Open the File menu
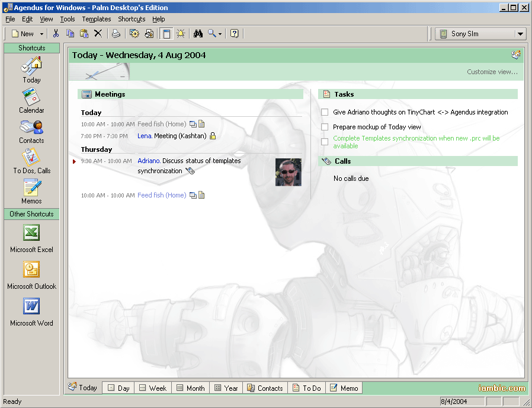The height and width of the screenshot is (408, 532). click(10, 19)
